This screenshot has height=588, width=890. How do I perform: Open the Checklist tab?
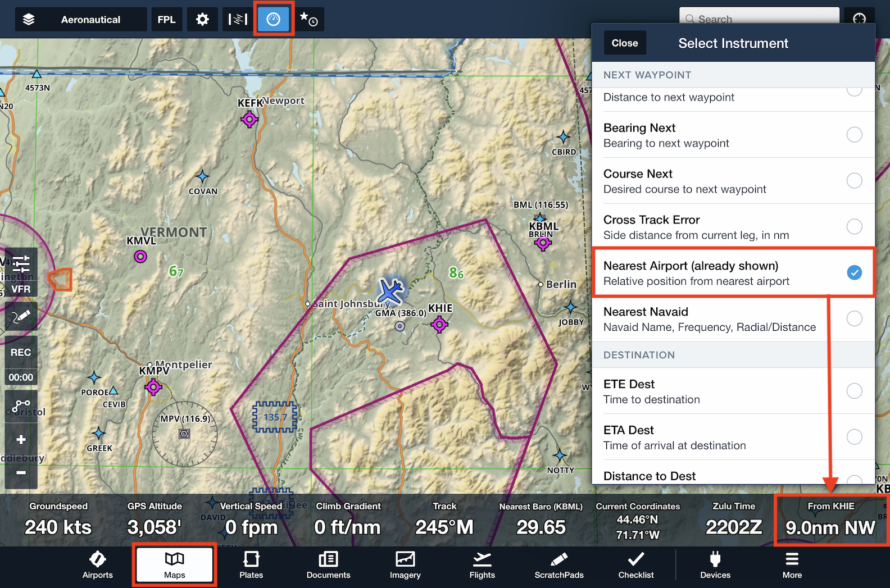(636, 566)
